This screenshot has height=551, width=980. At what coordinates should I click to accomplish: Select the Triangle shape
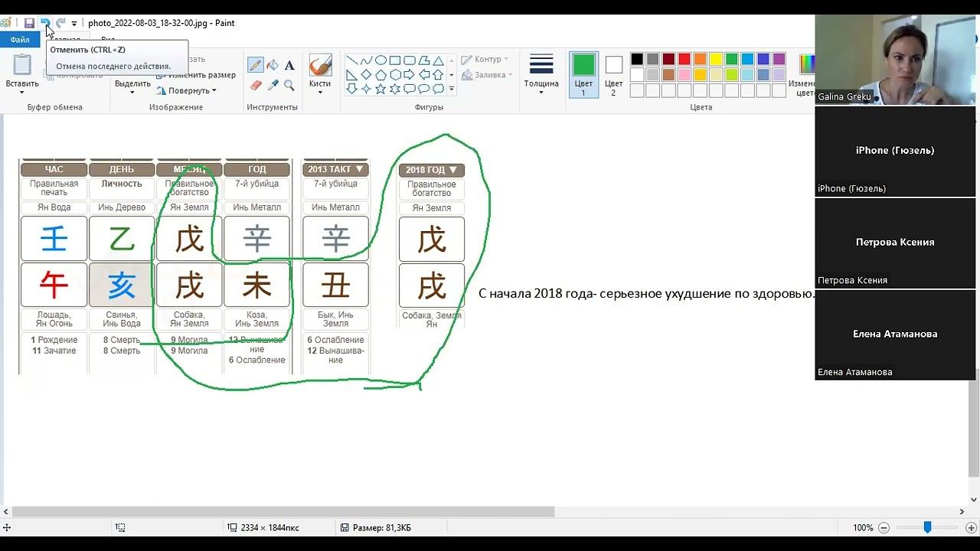click(438, 61)
